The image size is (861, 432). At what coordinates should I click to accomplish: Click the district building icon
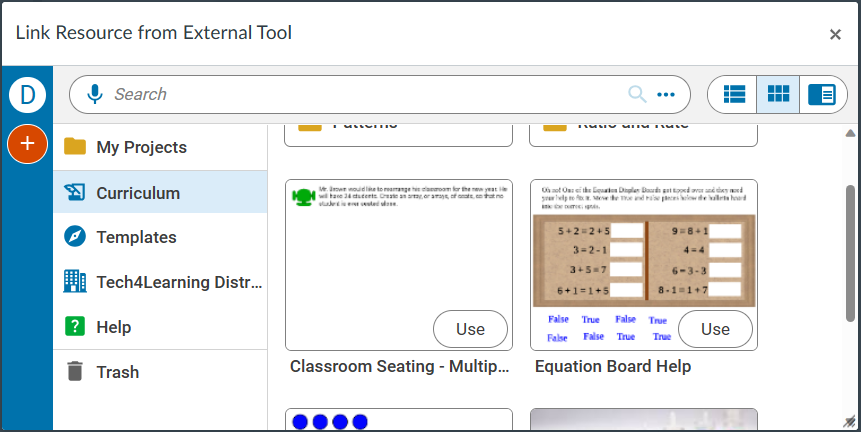[x=75, y=282]
